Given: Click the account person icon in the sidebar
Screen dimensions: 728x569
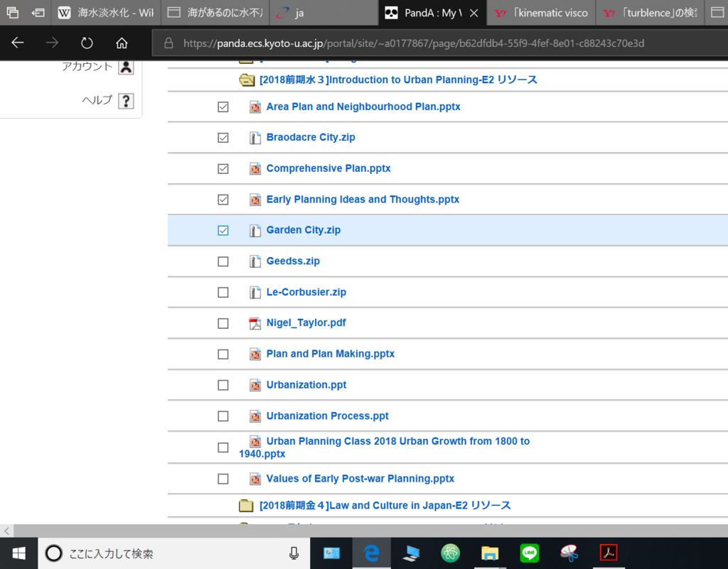Looking at the screenshot, I should (x=126, y=67).
